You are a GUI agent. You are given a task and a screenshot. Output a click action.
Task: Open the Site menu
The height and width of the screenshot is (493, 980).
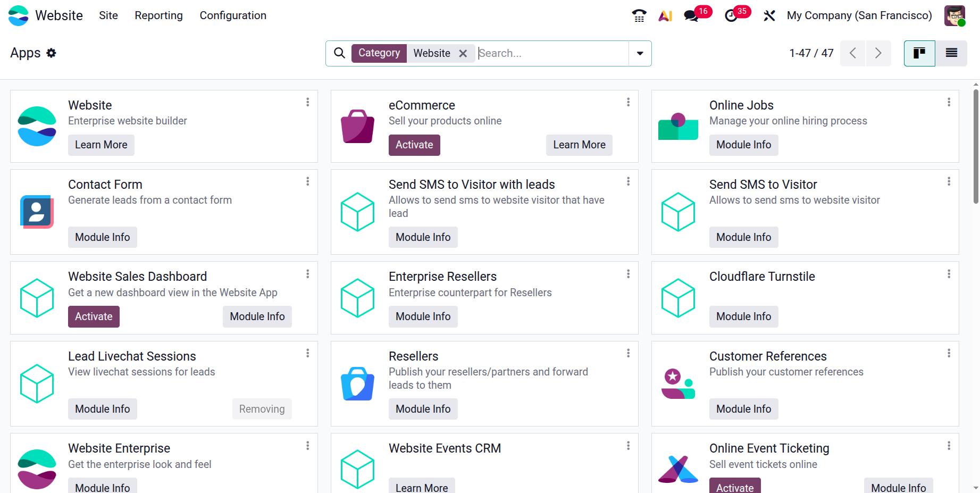click(x=108, y=15)
